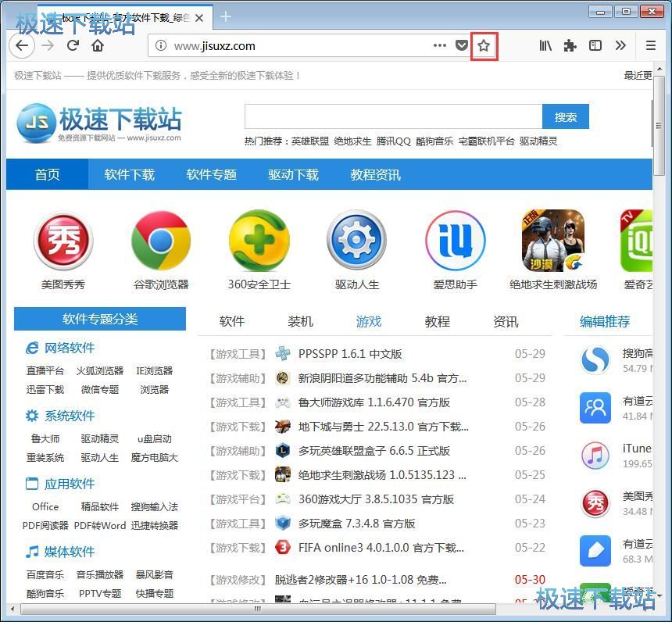Open page actions three-dot menu

coord(440,46)
